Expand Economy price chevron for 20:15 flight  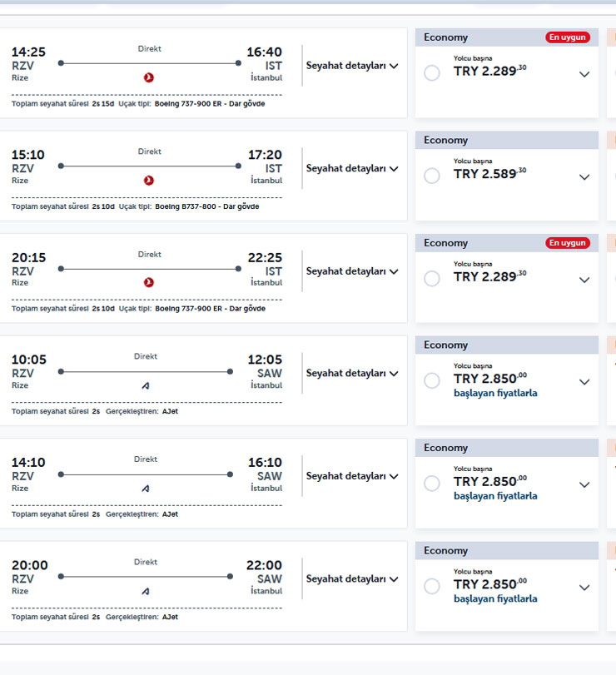pos(584,280)
